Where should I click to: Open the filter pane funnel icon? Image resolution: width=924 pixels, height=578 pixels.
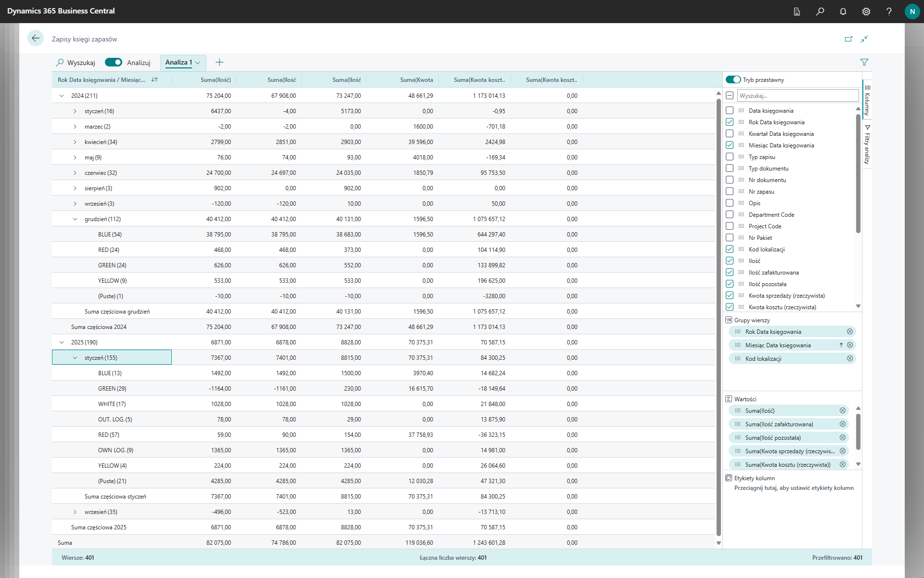(x=864, y=62)
